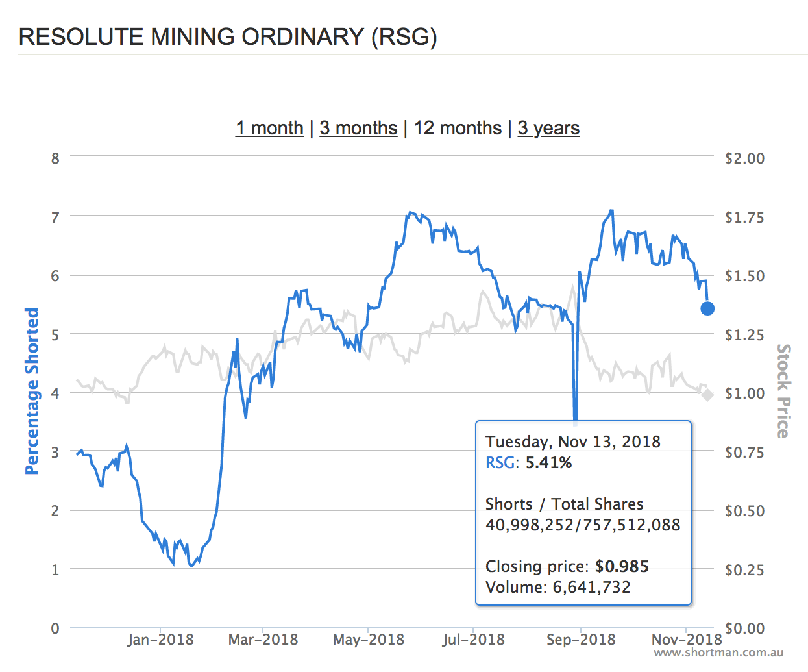Click the $0.50 price axis label

(744, 510)
